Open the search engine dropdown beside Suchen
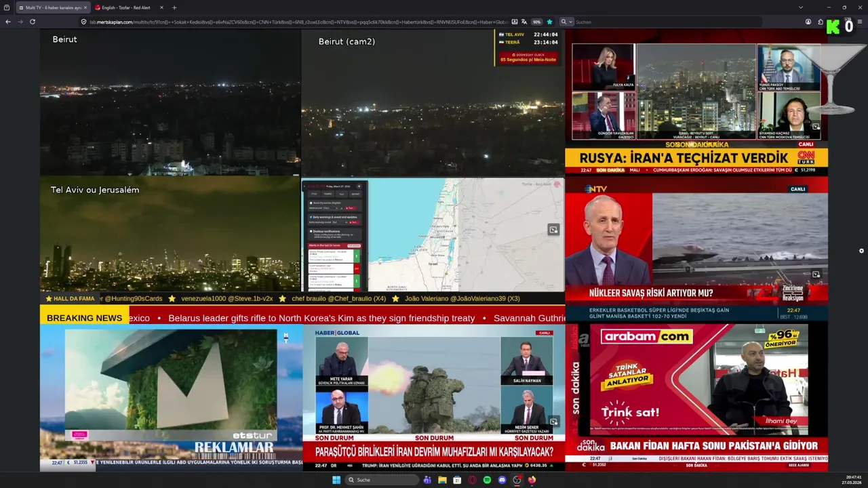The image size is (868, 488). pyautogui.click(x=566, y=22)
